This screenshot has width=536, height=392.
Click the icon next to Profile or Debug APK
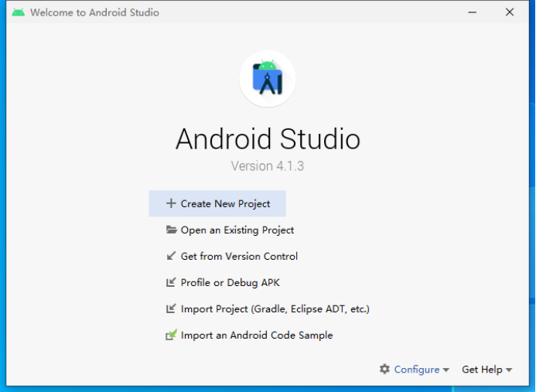[x=171, y=282]
